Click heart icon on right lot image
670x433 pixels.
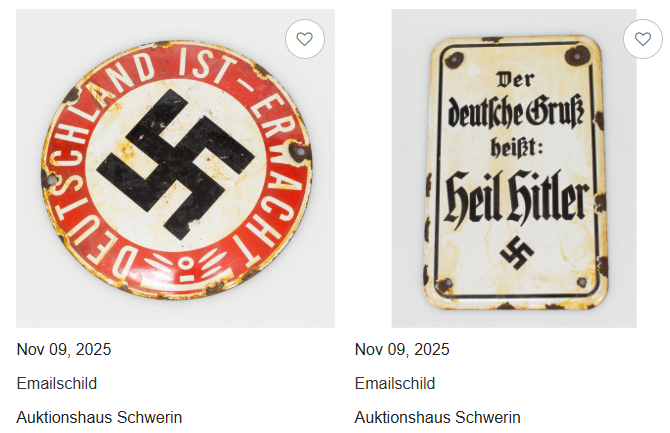click(x=643, y=39)
